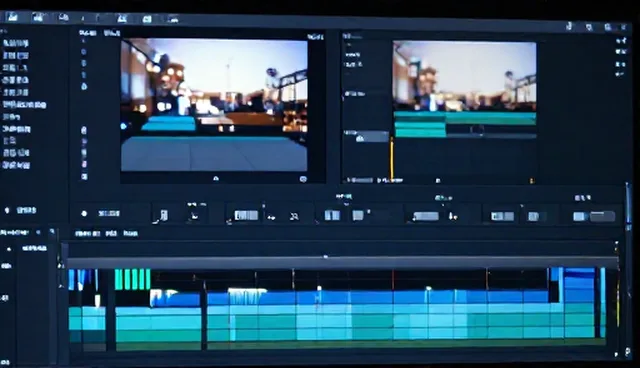Screen dimensions: 640x368
Task: Click the third icon in the top toolbar
Action: 63,17
